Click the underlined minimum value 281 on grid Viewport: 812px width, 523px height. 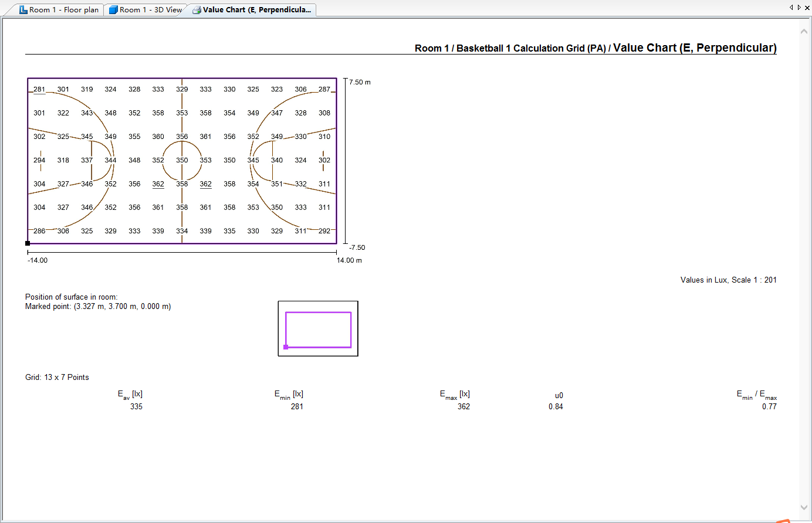[39, 90]
